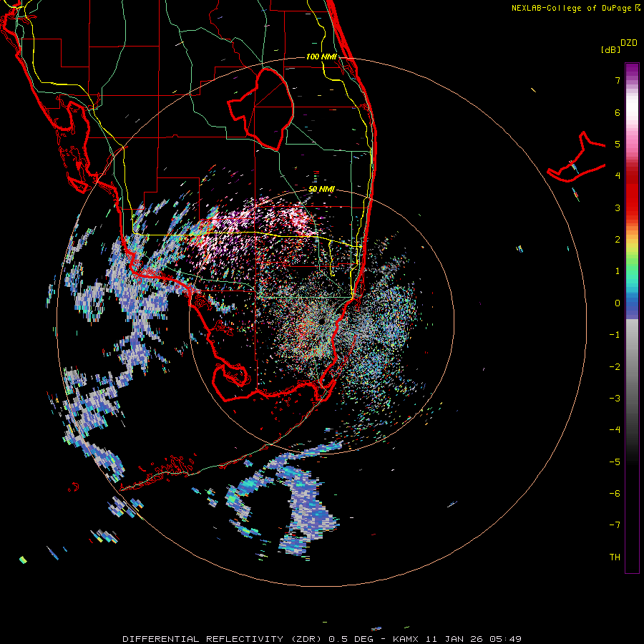Click the -6 value on color scale
Image resolution: width=644 pixels, height=644 pixels.
click(615, 494)
